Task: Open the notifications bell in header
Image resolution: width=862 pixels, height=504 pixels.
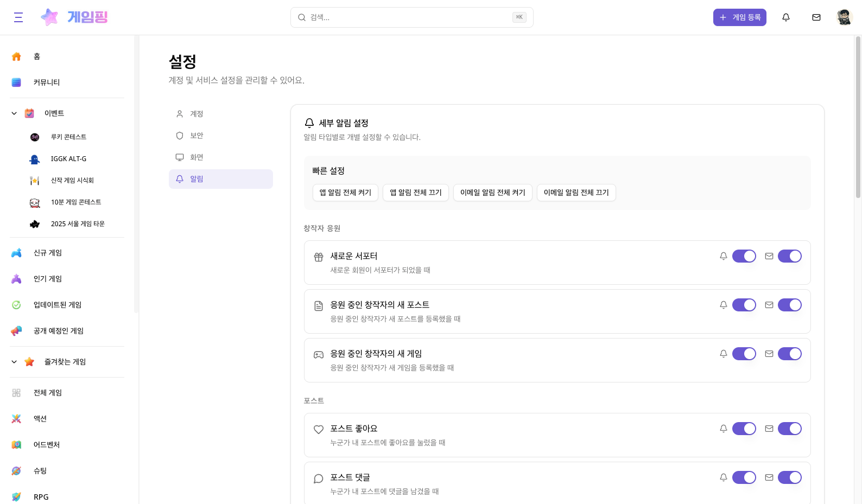Action: click(x=786, y=17)
